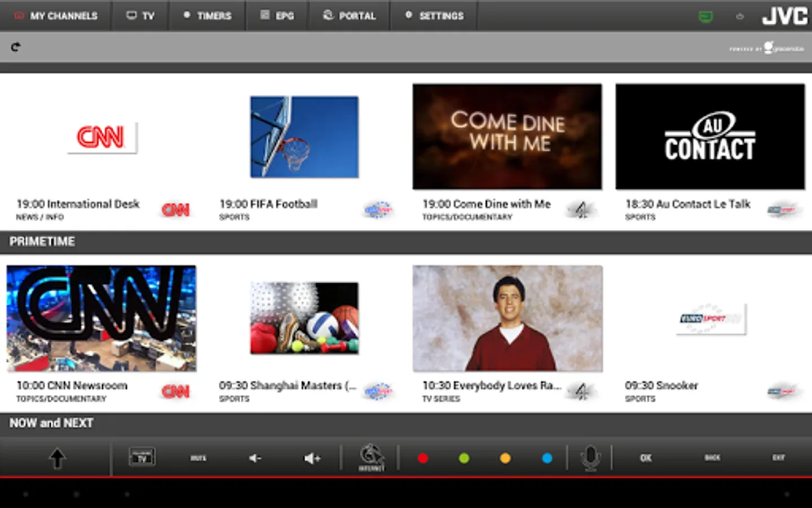
Task: Open the Eurosport logo thumbnail above Snooker
Action: coord(710,319)
